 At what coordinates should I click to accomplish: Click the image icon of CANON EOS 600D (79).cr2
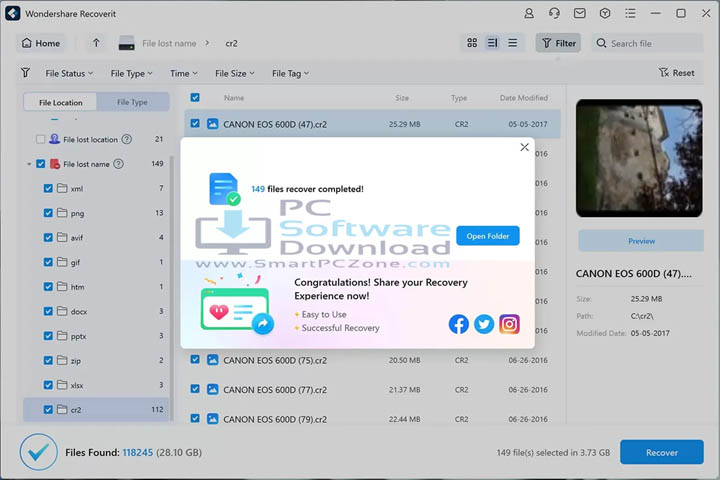(213, 419)
